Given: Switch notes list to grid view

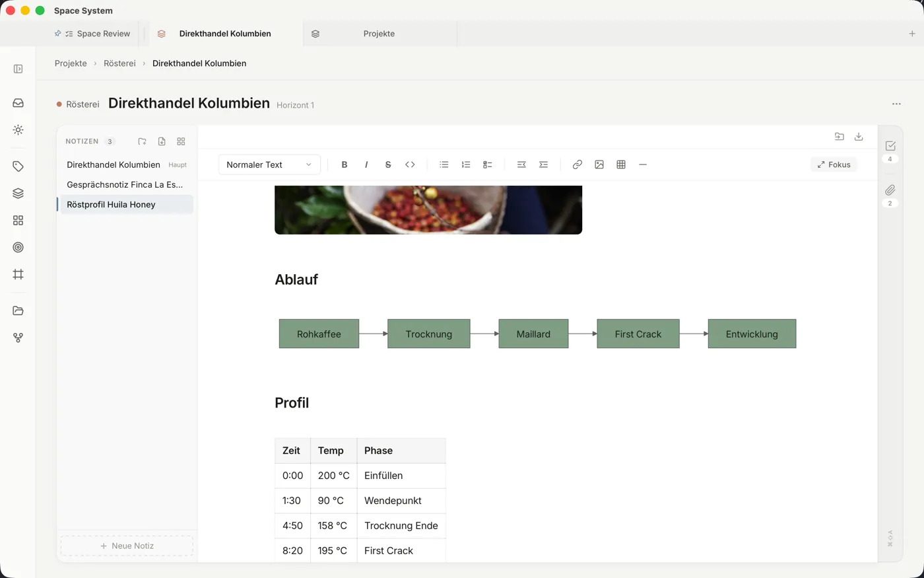Looking at the screenshot, I should pos(181,141).
